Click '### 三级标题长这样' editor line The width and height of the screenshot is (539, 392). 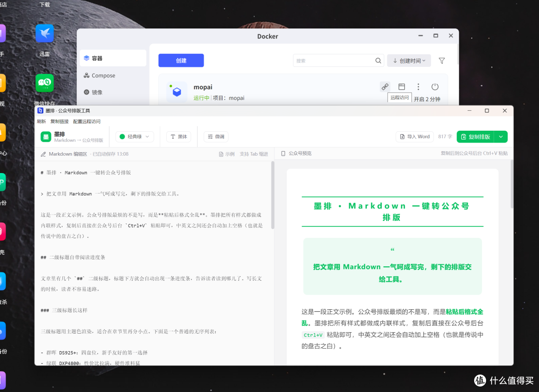(64, 310)
